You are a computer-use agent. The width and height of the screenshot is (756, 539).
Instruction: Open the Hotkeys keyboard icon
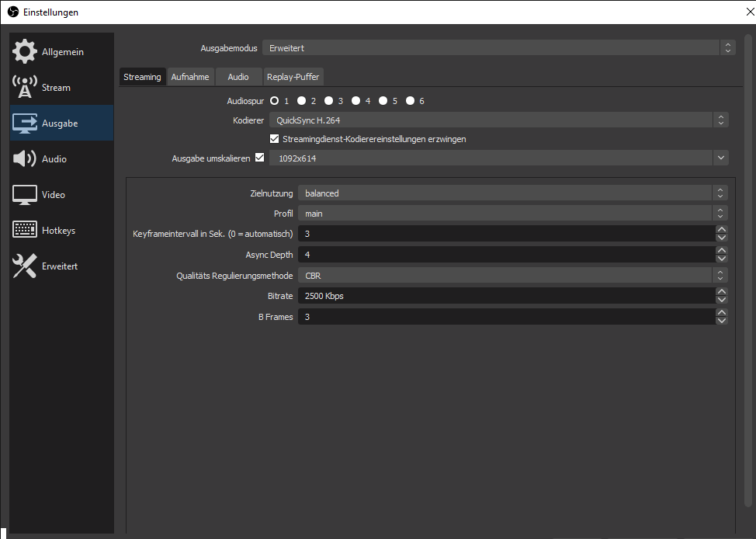click(25, 231)
